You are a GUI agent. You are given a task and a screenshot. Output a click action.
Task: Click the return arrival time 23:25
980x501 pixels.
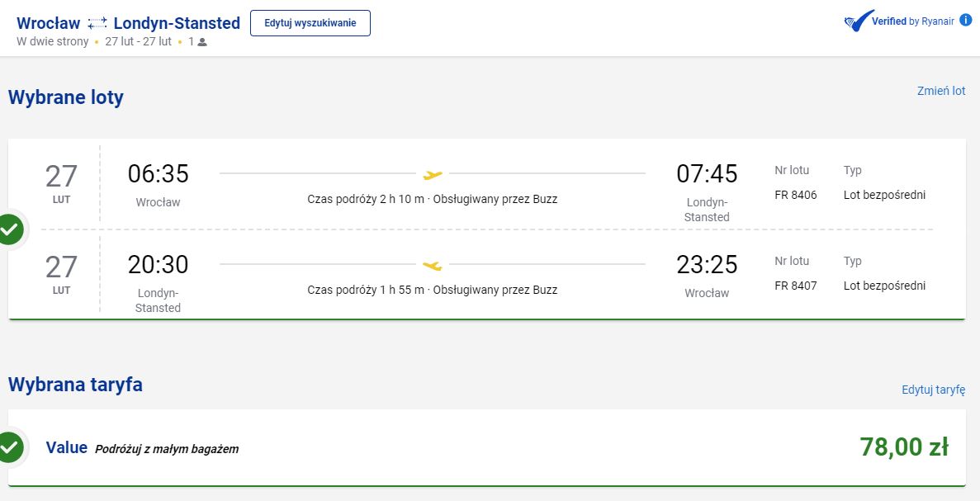click(x=707, y=265)
